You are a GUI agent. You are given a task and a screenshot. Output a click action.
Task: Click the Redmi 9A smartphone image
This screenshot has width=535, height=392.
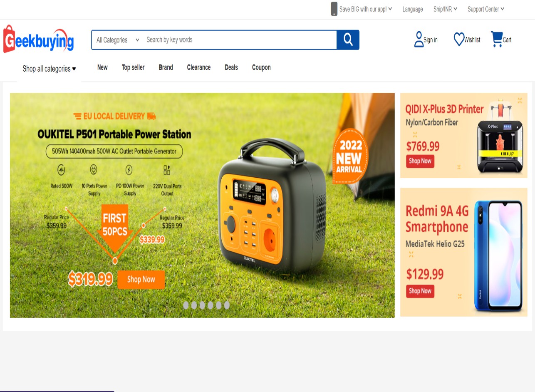coord(498,256)
